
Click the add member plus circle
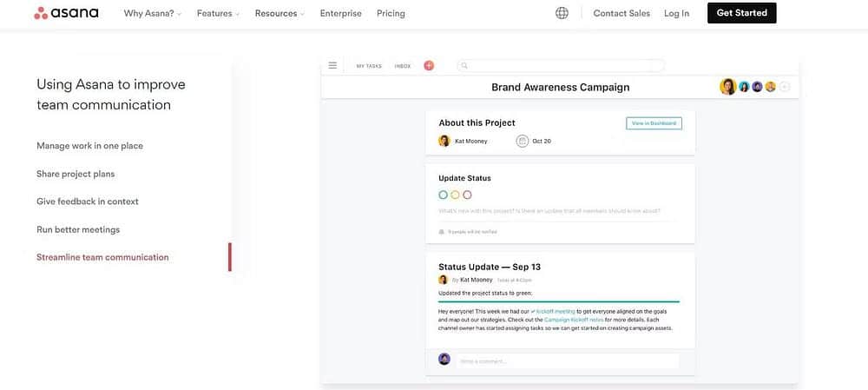point(785,87)
